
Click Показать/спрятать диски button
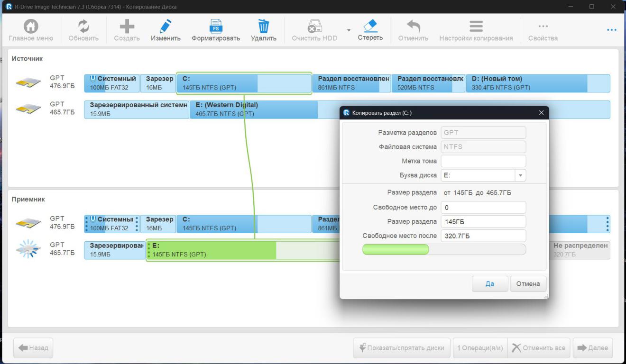click(402, 348)
